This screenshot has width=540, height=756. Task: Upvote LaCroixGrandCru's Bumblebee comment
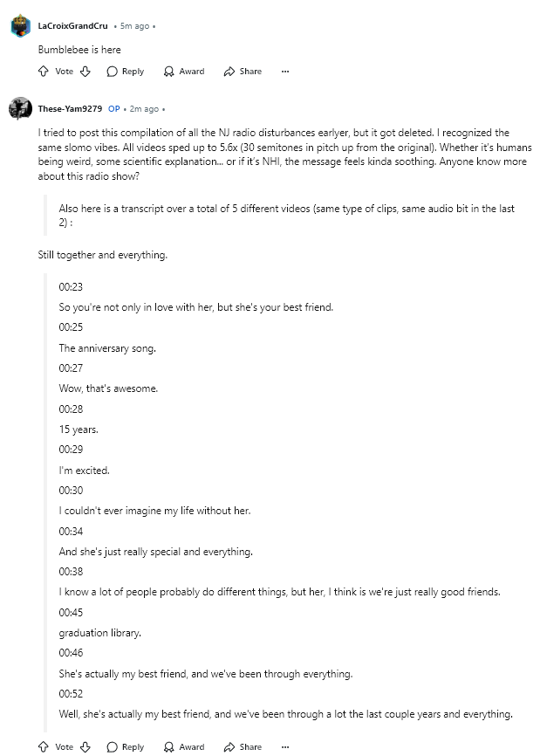(x=44, y=72)
